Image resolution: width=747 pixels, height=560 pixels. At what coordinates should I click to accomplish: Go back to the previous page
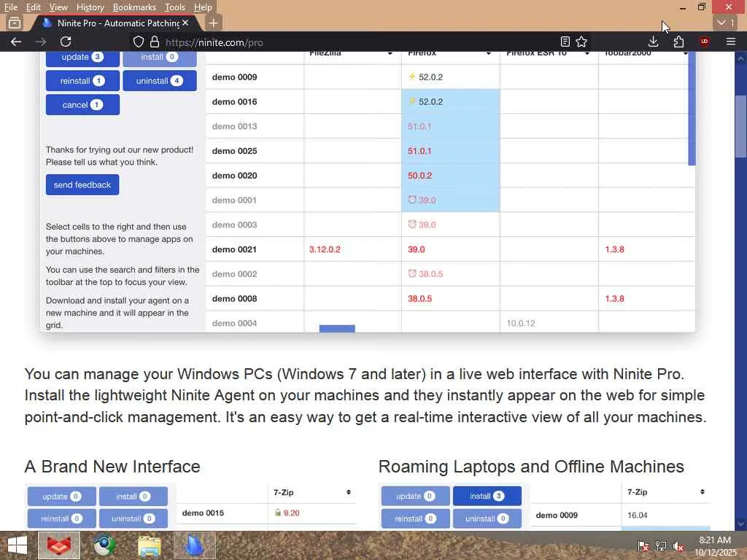[16, 42]
